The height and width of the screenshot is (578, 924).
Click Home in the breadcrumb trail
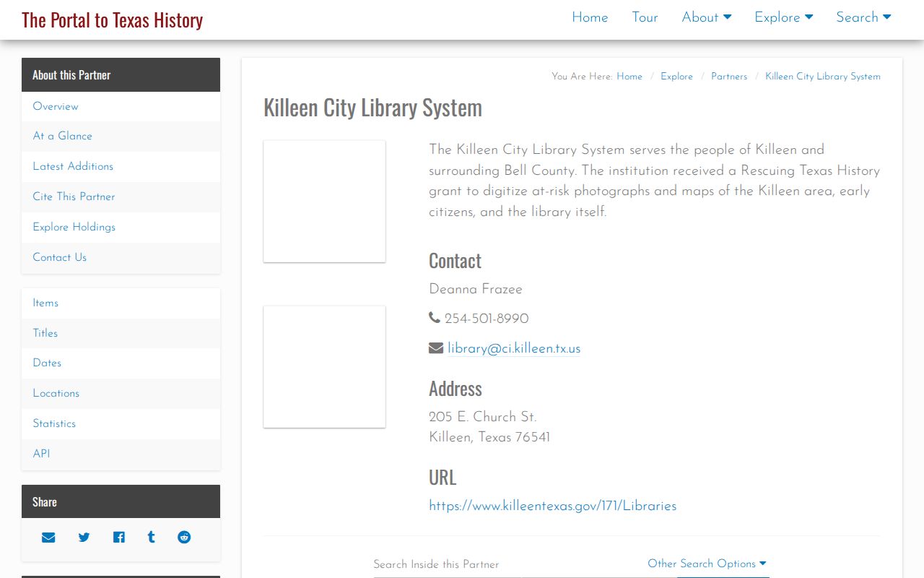click(629, 77)
